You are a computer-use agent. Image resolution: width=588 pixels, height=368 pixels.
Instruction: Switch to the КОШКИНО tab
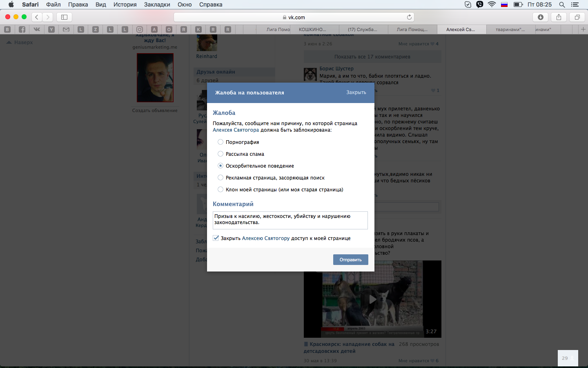[x=312, y=29]
